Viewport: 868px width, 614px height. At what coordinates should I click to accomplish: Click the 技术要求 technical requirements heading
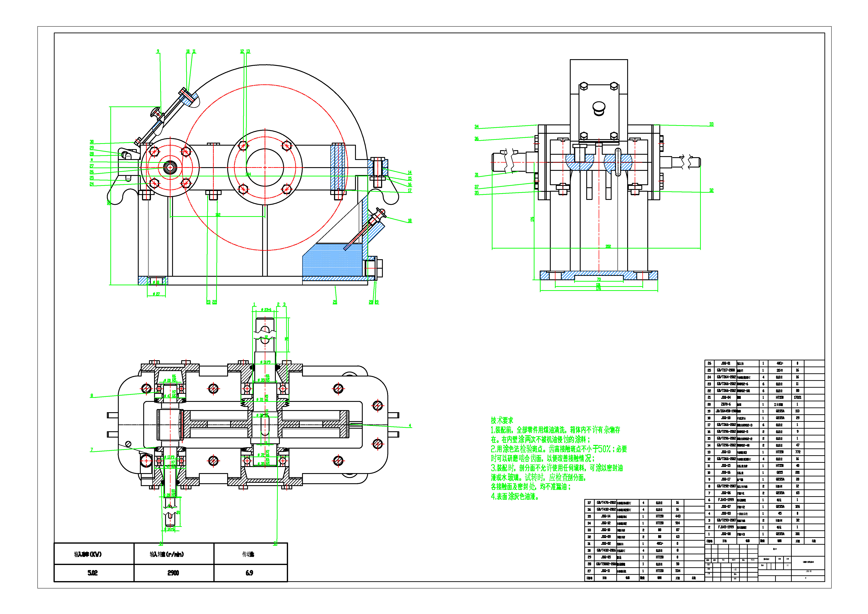[502, 420]
